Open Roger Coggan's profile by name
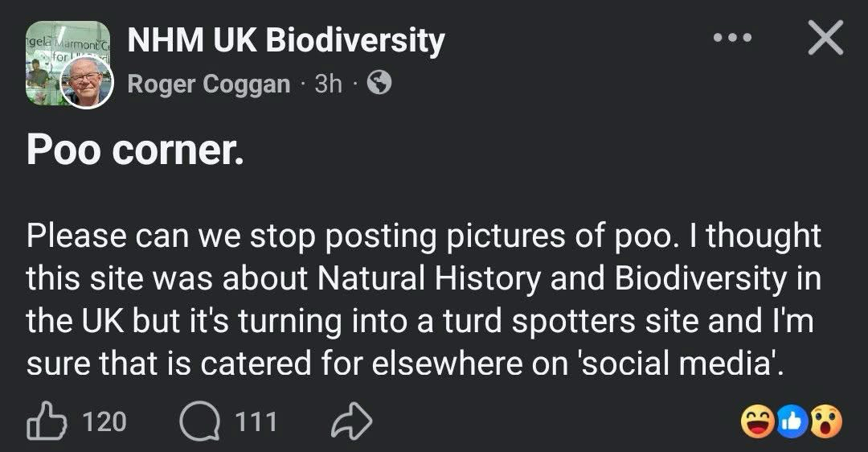 [209, 84]
